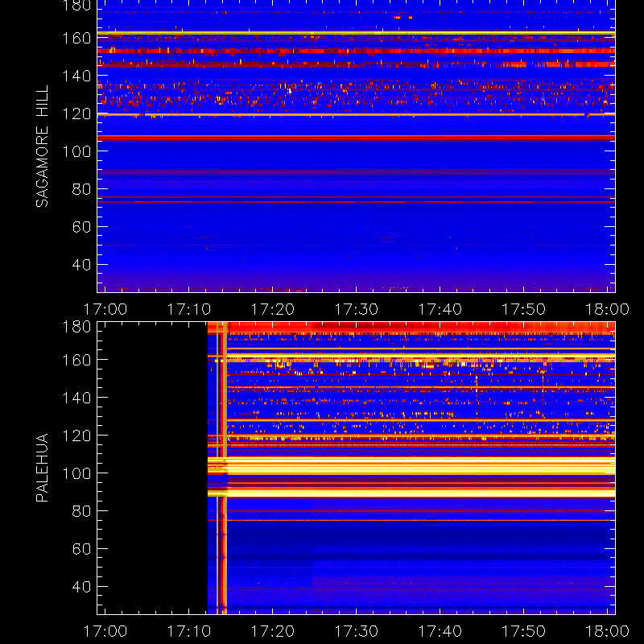Click the red band near 107 in Sagamore Hill plot
Image resolution: width=644 pixels, height=644 pixels.
[x=356, y=137]
